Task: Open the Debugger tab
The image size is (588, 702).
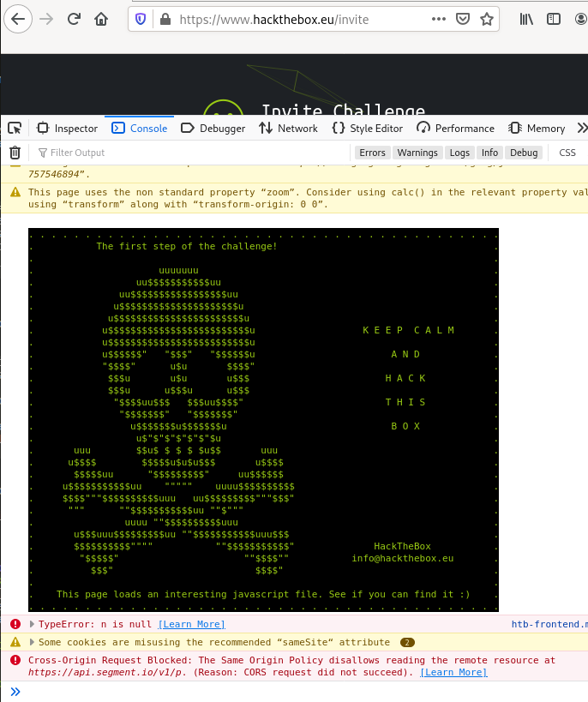Action: click(213, 129)
